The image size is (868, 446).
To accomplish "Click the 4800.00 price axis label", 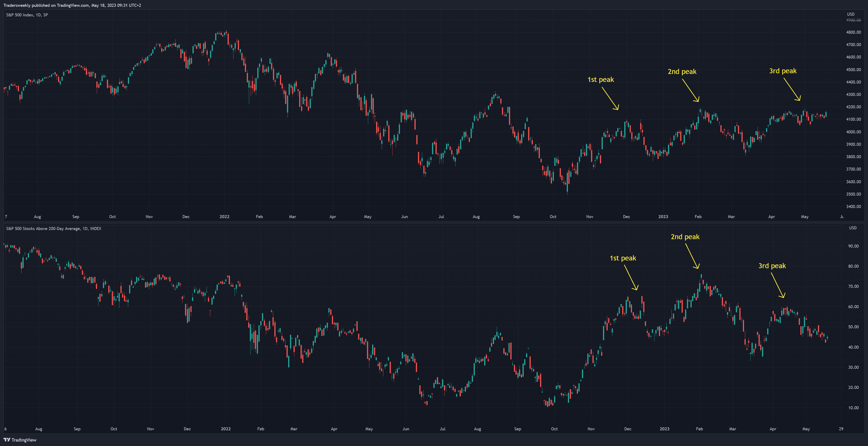I will [x=853, y=32].
